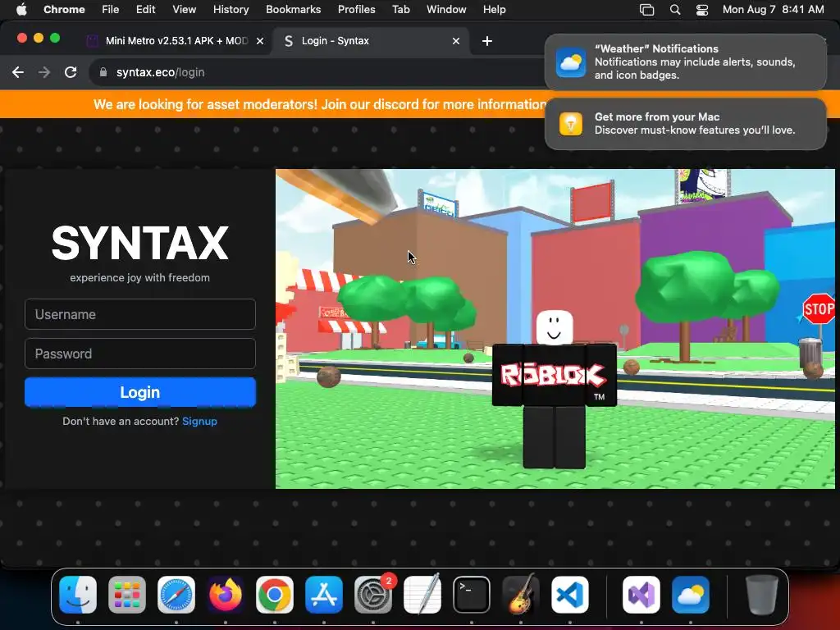
Task: Click the Weather notification icon
Action: (571, 62)
